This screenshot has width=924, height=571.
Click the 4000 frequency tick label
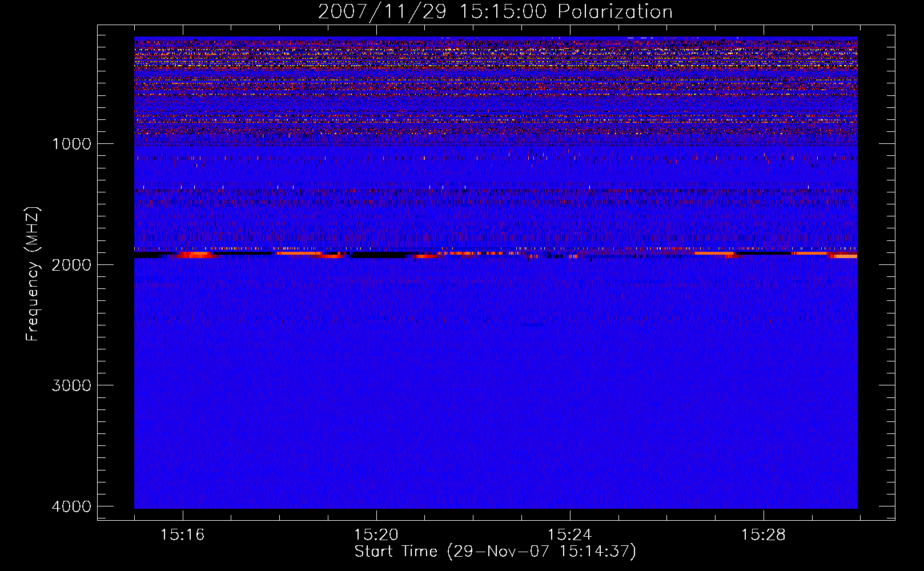pyautogui.click(x=71, y=506)
